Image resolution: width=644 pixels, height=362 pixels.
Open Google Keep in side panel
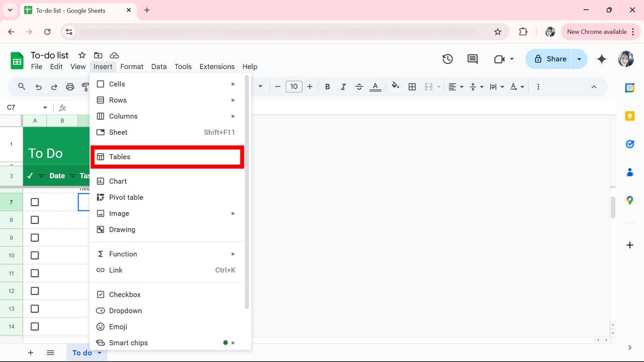[630, 116]
